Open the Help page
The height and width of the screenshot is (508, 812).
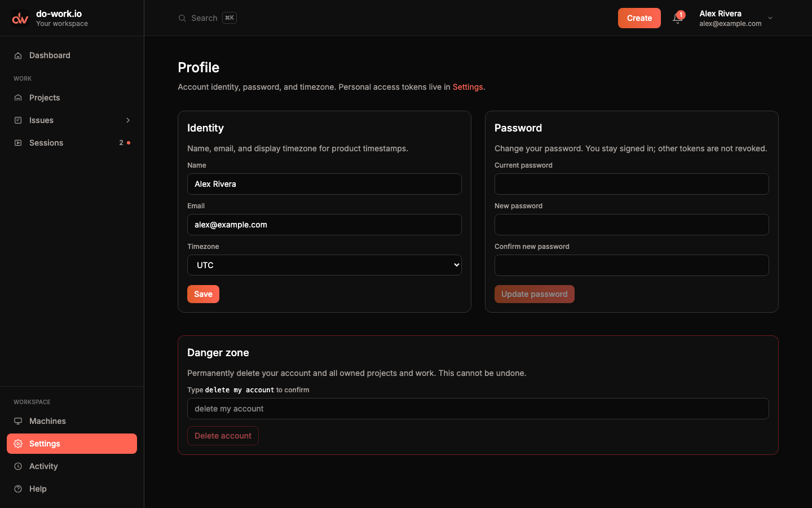(x=72, y=489)
